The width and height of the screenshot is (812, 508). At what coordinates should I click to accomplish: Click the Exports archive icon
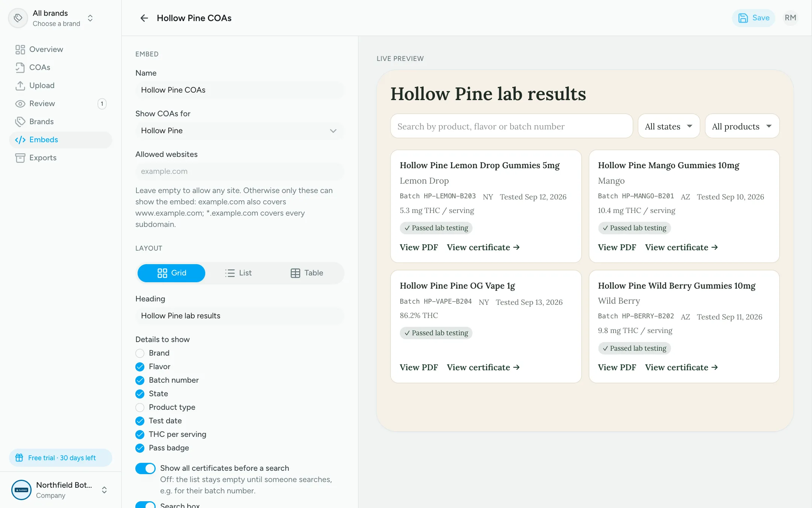20,158
